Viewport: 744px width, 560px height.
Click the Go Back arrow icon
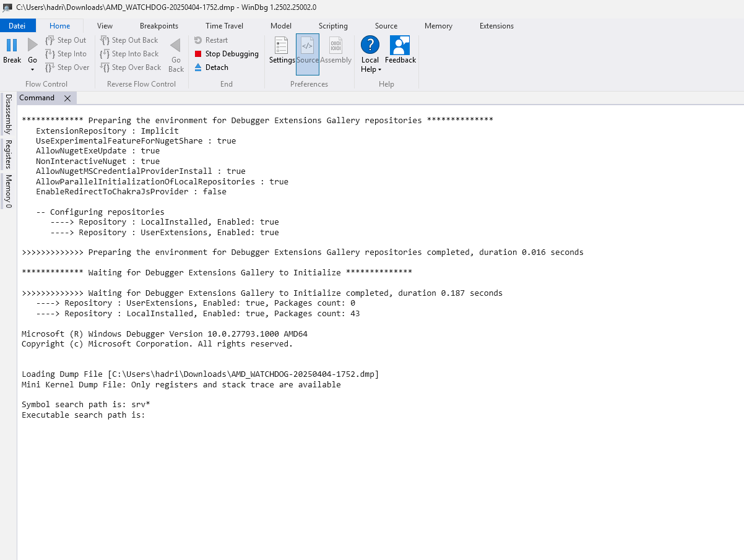coord(176,45)
